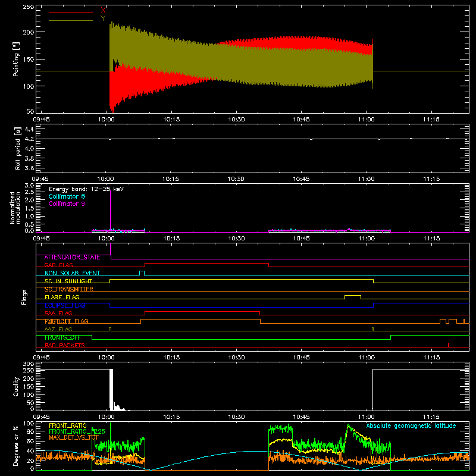Click the 3.8 tick on Roll period axis
476x476 pixels.
tap(29, 158)
